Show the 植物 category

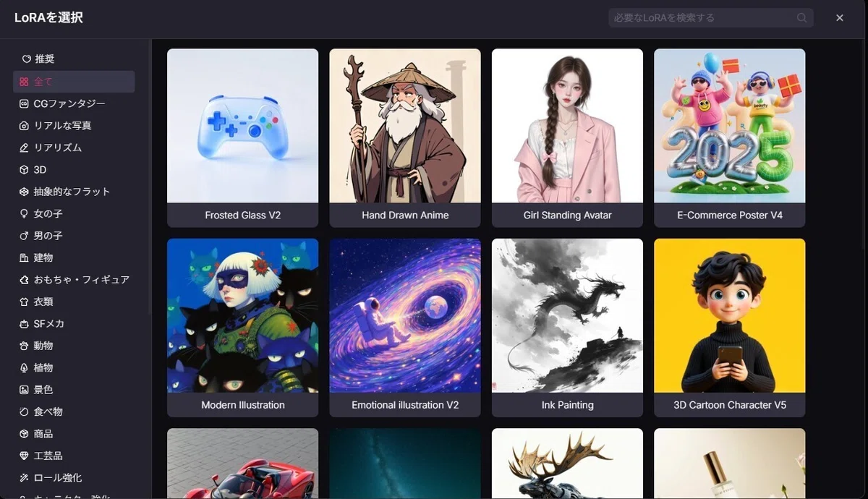pos(74,367)
